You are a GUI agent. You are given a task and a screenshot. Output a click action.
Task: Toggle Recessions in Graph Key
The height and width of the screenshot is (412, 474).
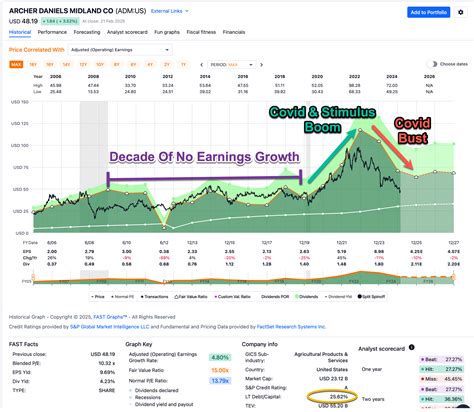click(145, 397)
